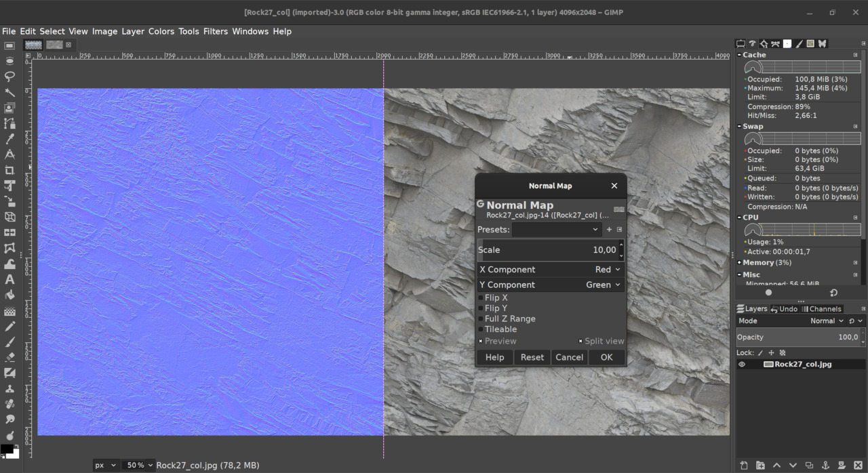868x473 pixels.
Task: Open the Filters menu
Action: point(215,31)
